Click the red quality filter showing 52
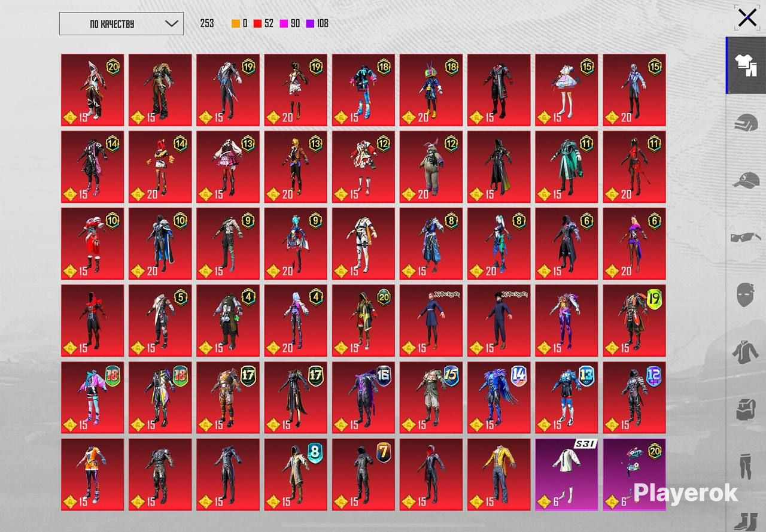Viewport: 766px width, 532px height. [x=263, y=24]
